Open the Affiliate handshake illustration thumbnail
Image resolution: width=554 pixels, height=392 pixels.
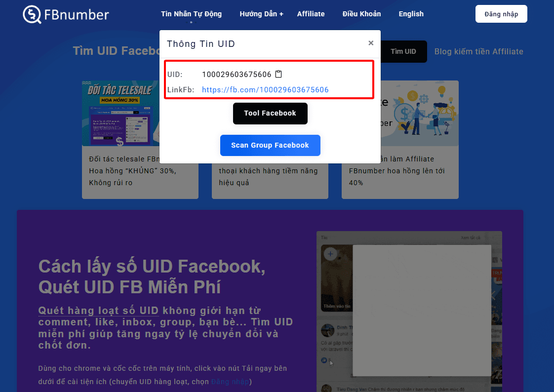(419, 114)
